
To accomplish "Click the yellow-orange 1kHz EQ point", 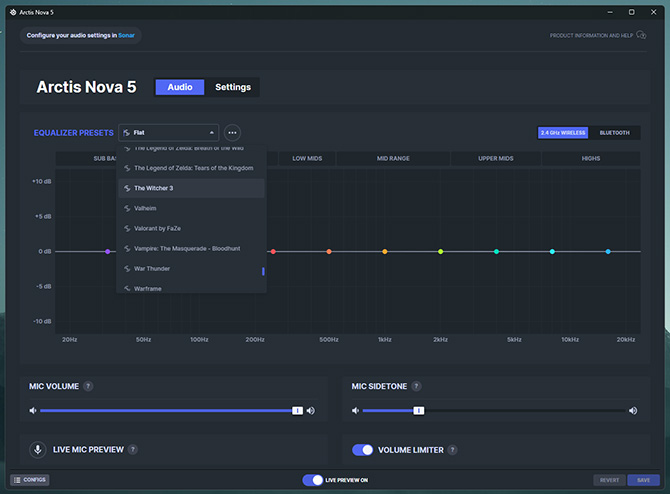I will pyautogui.click(x=385, y=252).
